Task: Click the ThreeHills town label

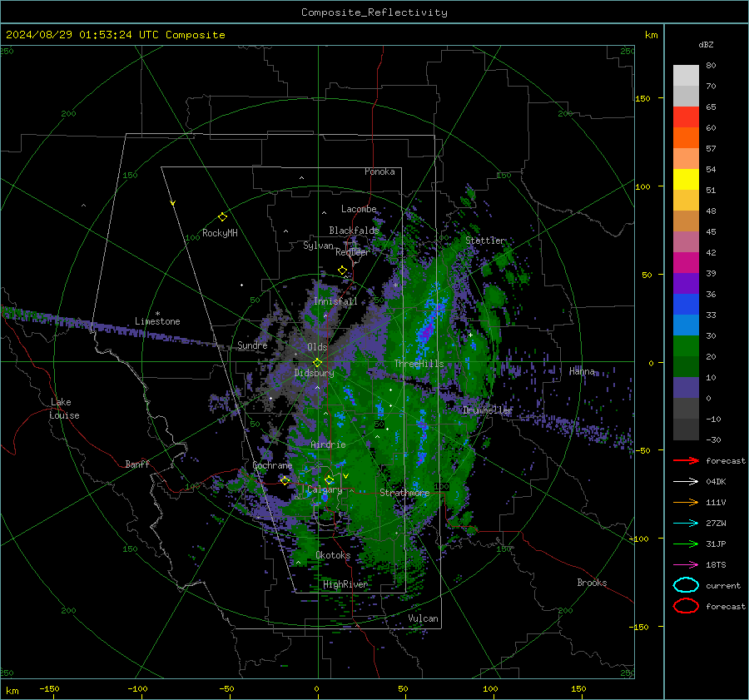Action: tap(419, 364)
